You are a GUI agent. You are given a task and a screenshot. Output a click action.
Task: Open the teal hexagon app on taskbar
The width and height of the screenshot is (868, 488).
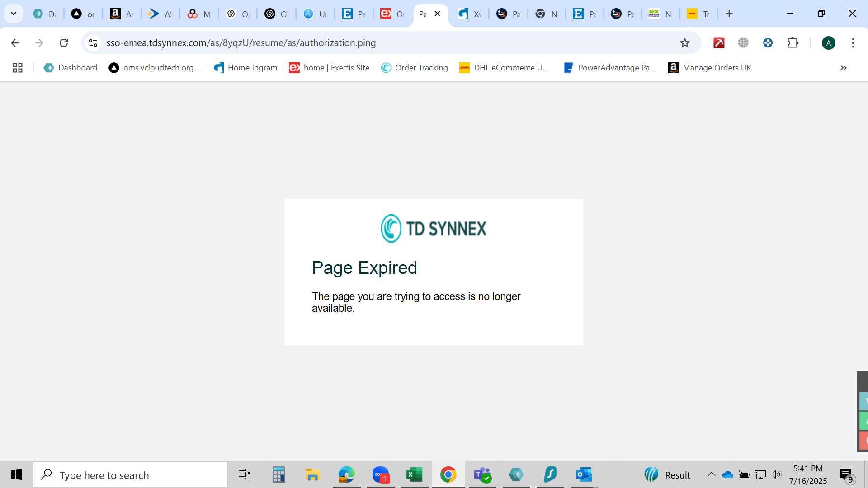coord(516,475)
